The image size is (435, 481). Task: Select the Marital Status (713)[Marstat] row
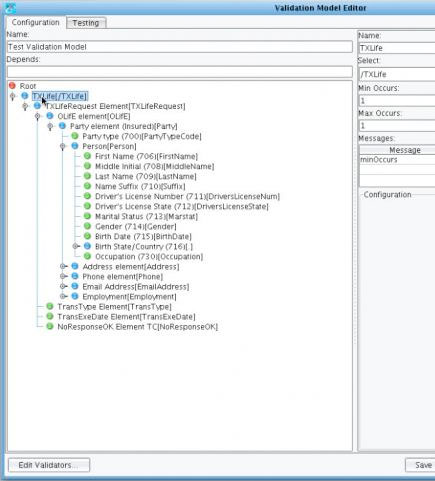(146, 216)
